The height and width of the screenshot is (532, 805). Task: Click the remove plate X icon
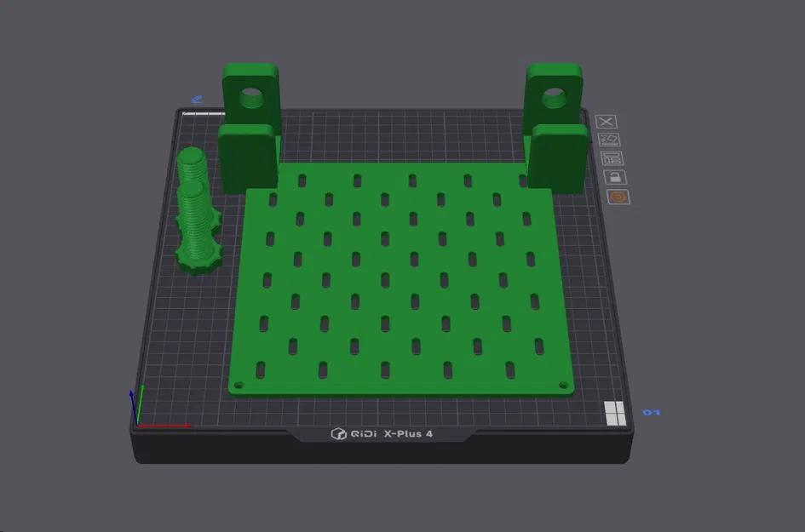click(x=606, y=122)
